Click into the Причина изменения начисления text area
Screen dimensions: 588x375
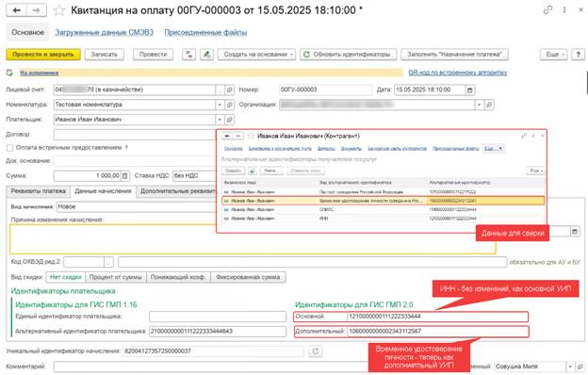click(253, 239)
